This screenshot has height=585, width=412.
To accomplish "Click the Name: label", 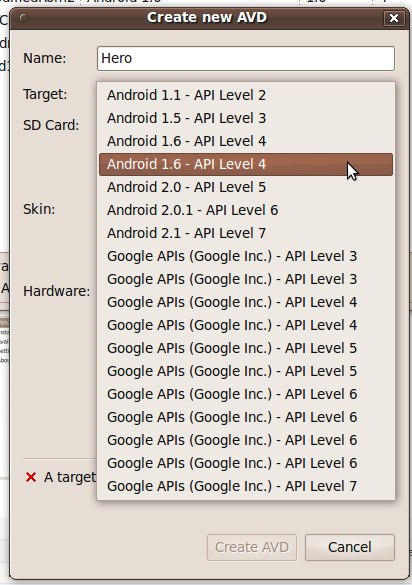I will pyautogui.click(x=44, y=59).
